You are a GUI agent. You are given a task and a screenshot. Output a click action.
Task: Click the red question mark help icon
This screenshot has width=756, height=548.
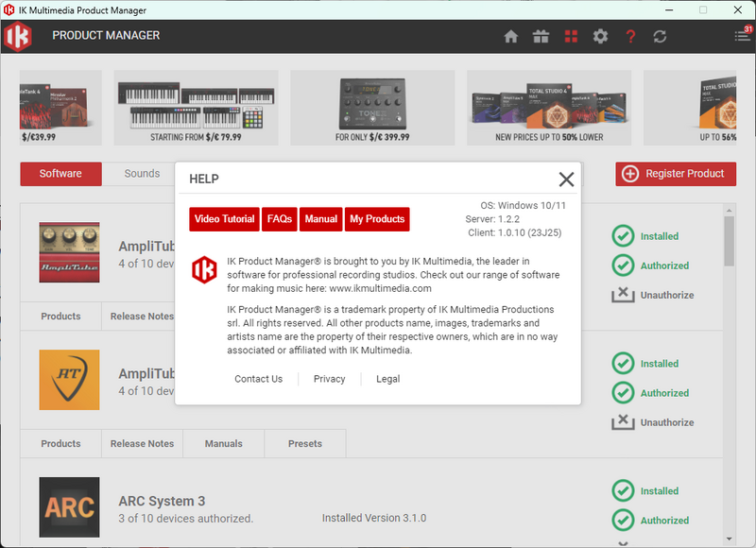point(630,36)
